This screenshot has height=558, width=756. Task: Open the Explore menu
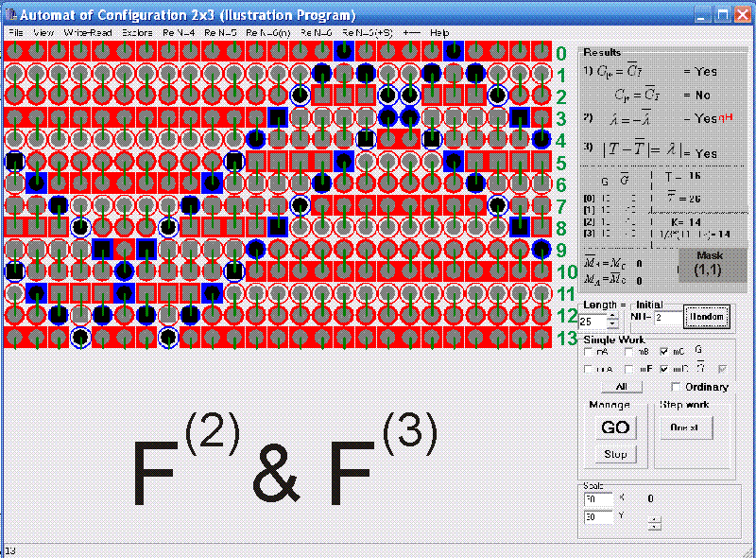(x=137, y=33)
